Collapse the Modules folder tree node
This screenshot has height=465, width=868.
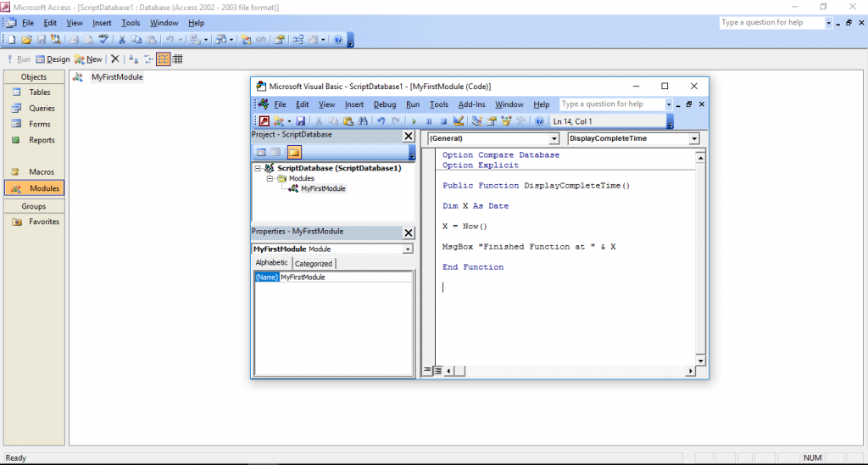pyautogui.click(x=270, y=178)
